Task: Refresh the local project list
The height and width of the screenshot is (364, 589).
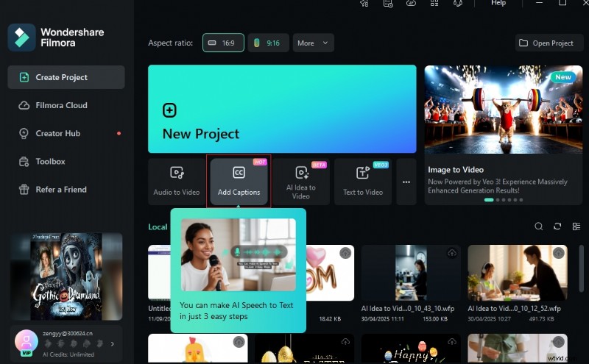Action: coord(557,226)
